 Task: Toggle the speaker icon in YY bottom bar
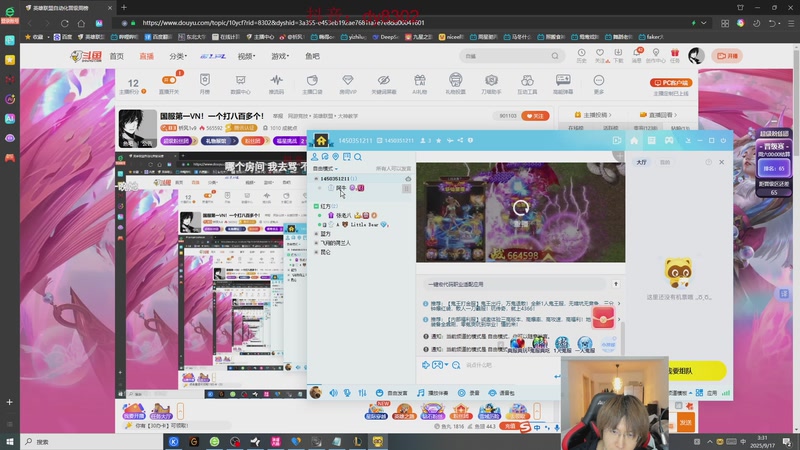333,393
